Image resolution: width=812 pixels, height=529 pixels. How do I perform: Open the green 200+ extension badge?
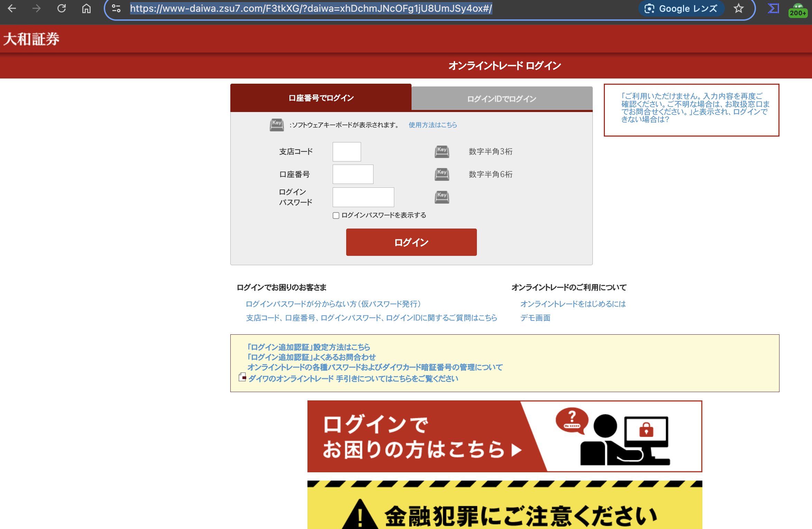click(797, 10)
